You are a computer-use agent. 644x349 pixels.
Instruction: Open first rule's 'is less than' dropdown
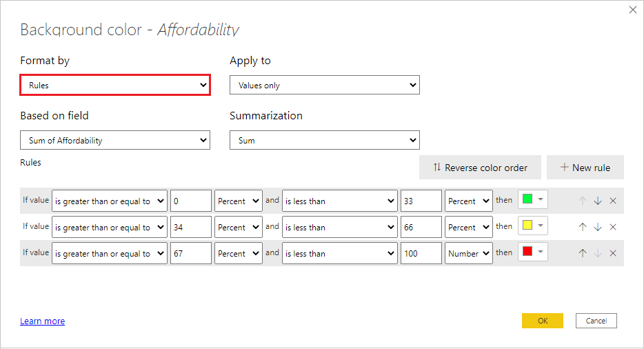click(x=340, y=201)
